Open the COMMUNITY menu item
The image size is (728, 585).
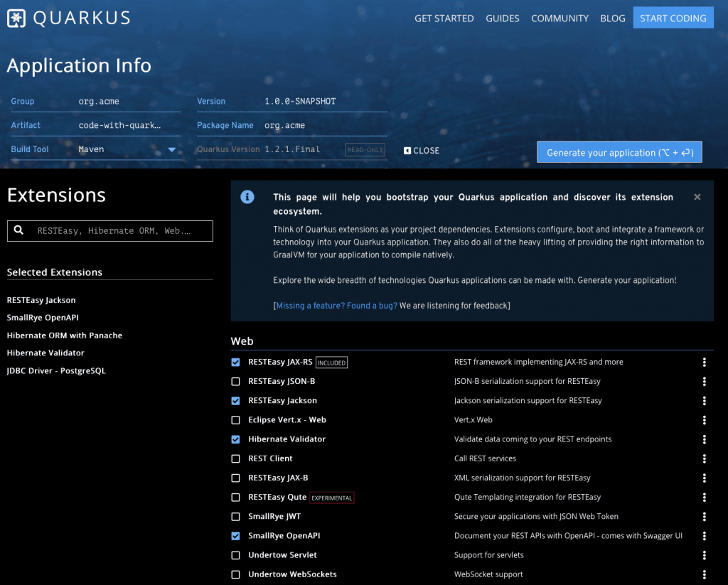coord(560,18)
